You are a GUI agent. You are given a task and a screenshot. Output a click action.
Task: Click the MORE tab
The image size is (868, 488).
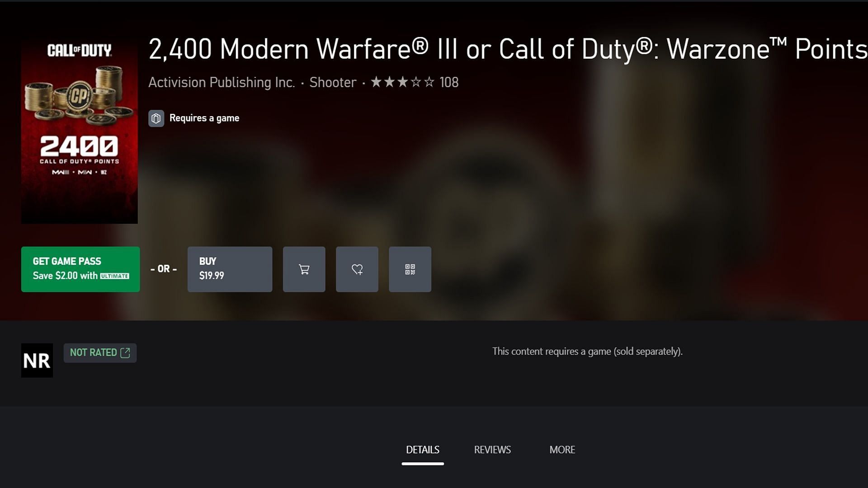coord(561,450)
